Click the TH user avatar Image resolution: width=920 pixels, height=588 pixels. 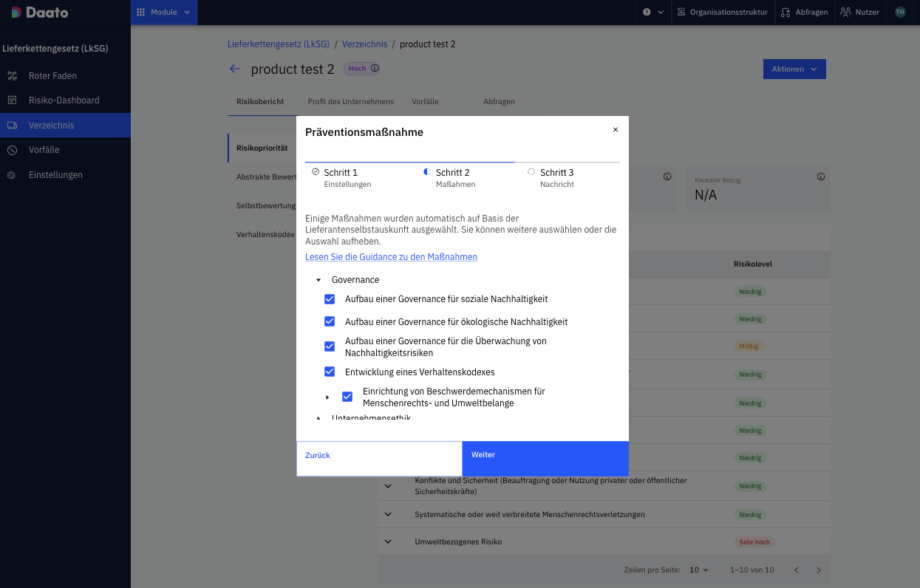[899, 13]
